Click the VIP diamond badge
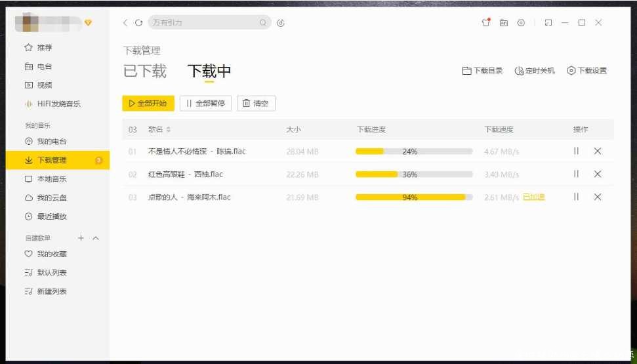 pyautogui.click(x=88, y=23)
